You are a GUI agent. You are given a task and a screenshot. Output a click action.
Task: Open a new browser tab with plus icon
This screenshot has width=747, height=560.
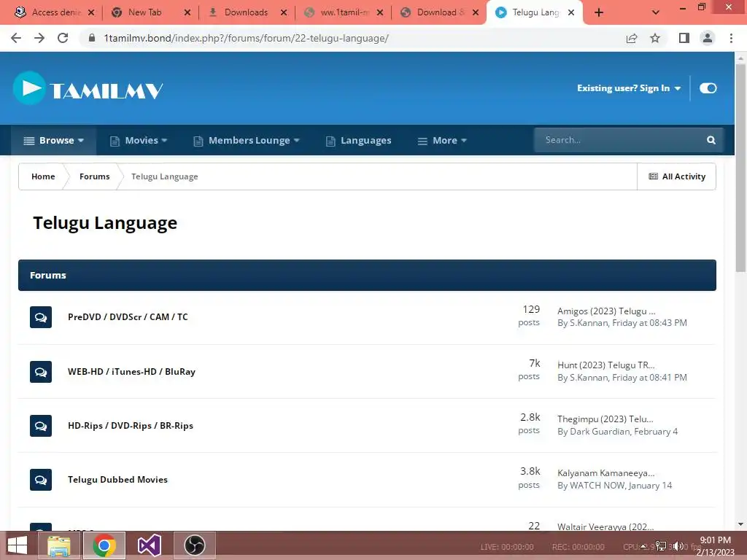(599, 12)
